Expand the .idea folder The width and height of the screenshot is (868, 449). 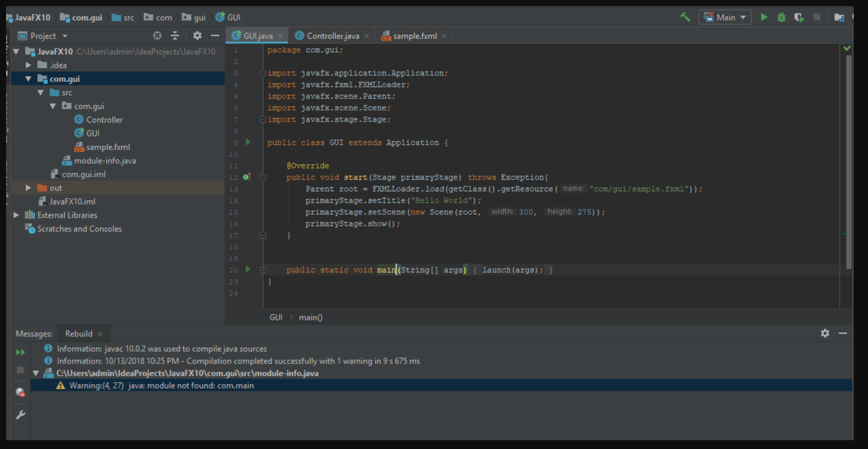tap(29, 65)
